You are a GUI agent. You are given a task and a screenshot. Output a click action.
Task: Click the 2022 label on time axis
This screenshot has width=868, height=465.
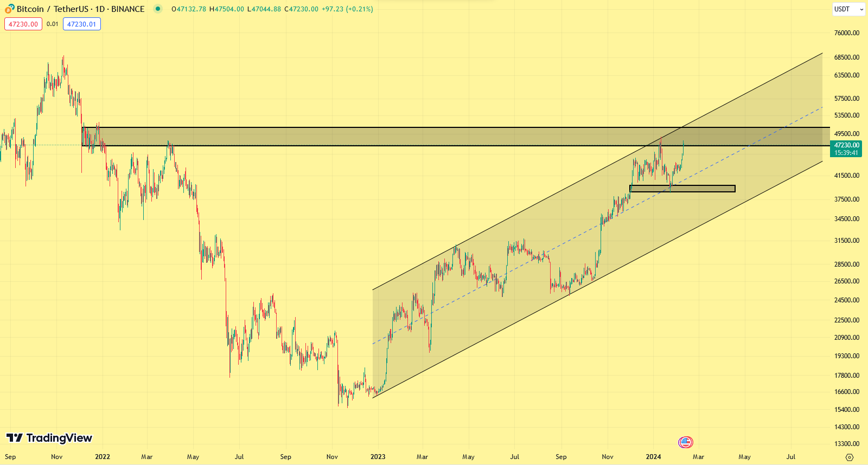coord(102,457)
